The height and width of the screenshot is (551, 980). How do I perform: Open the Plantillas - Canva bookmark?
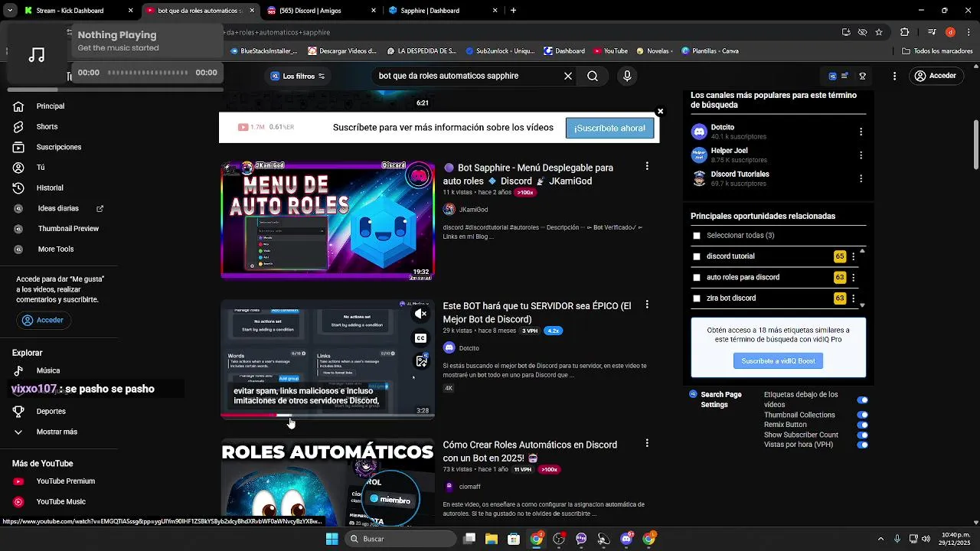710,51
